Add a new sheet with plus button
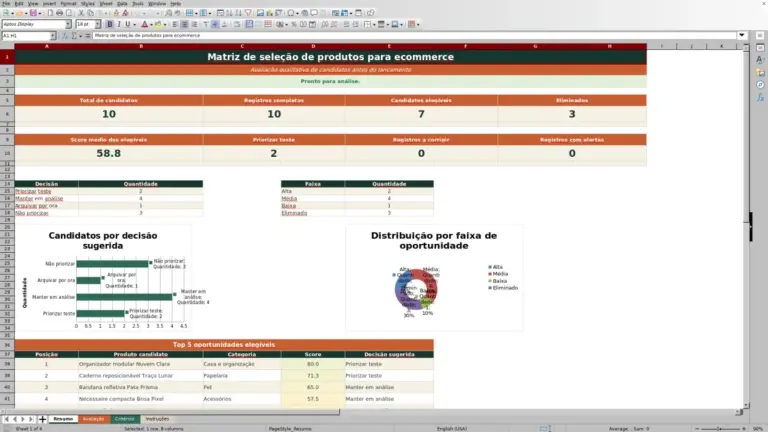The width and height of the screenshot is (768, 432). point(42,419)
